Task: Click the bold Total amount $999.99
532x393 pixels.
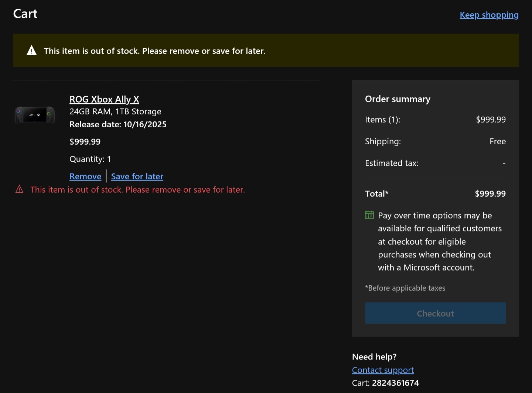Action: (490, 194)
